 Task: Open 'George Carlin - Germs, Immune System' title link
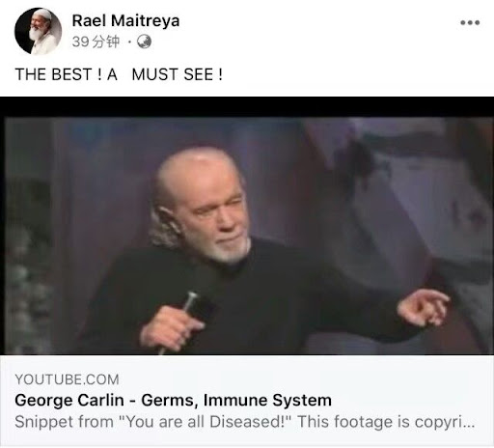tap(173, 401)
